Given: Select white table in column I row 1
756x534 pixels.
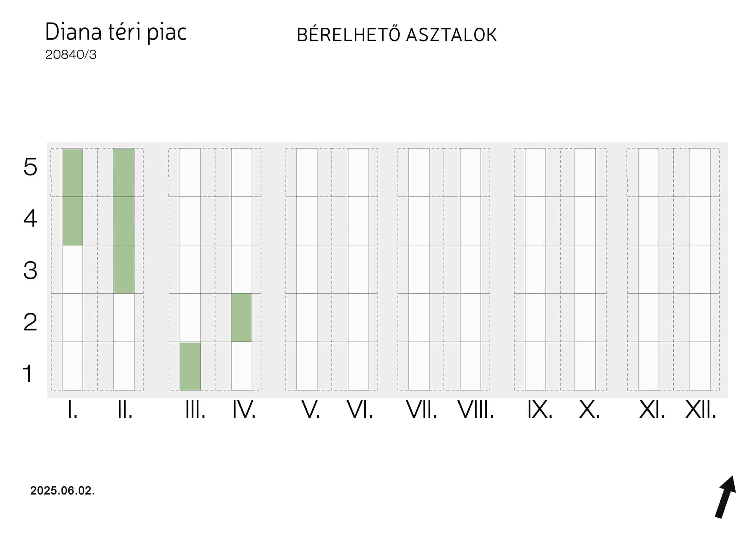Looking at the screenshot, I should tap(72, 366).
